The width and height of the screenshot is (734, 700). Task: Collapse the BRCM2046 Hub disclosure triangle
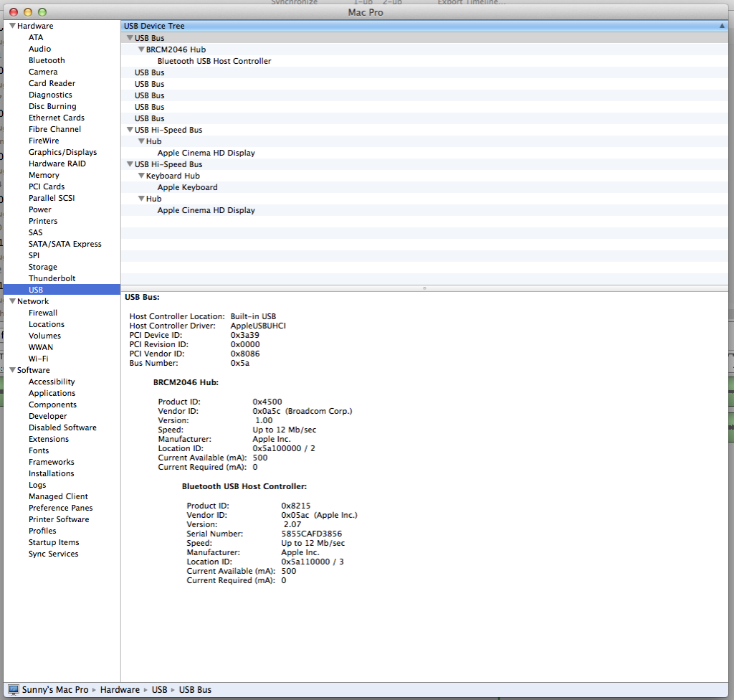pos(141,49)
